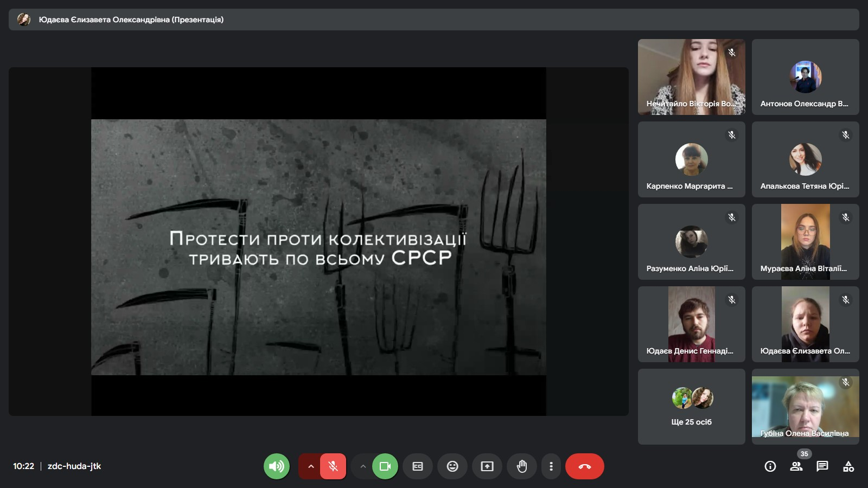Select Антонов Олександр participant tile

click(x=806, y=77)
